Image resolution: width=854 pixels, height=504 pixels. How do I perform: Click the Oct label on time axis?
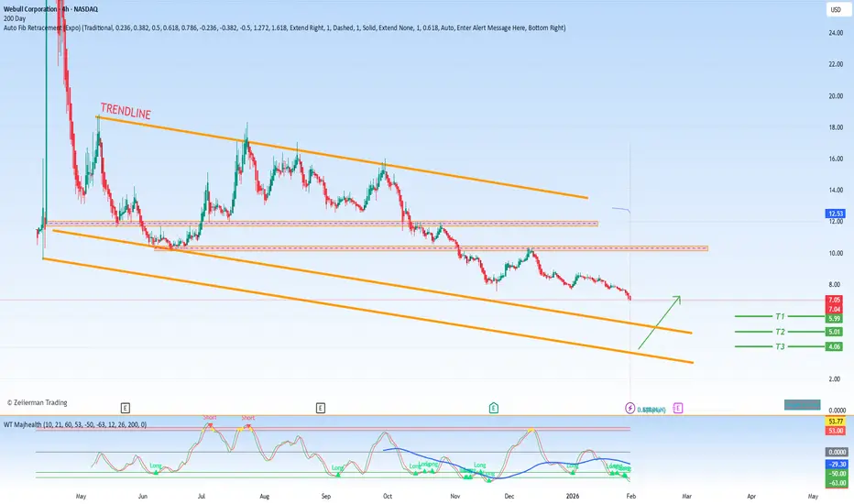tap(388, 497)
